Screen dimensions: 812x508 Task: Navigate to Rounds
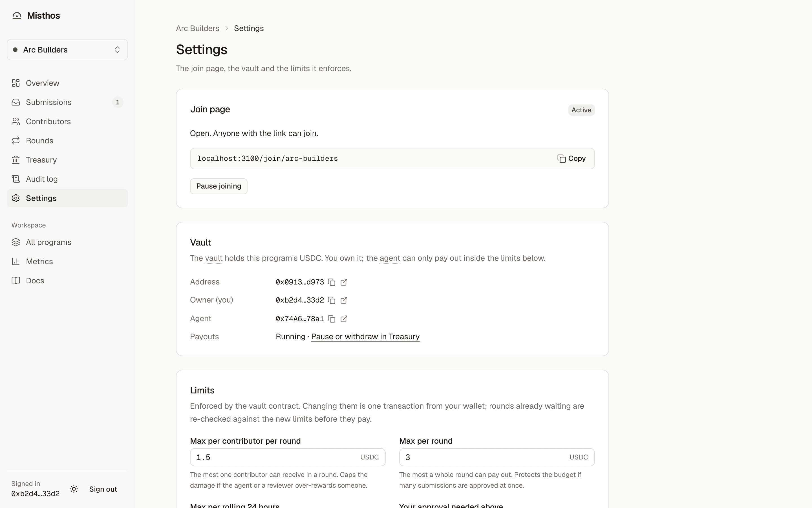[67, 141]
